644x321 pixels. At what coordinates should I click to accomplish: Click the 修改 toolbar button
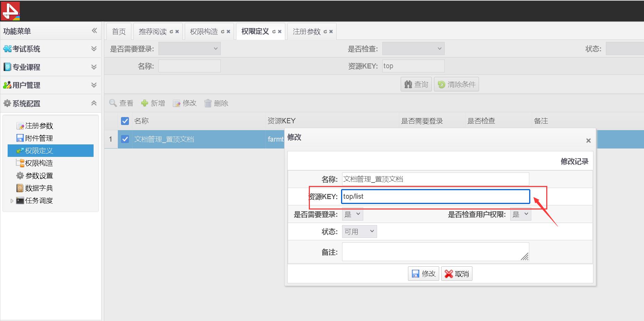point(185,103)
